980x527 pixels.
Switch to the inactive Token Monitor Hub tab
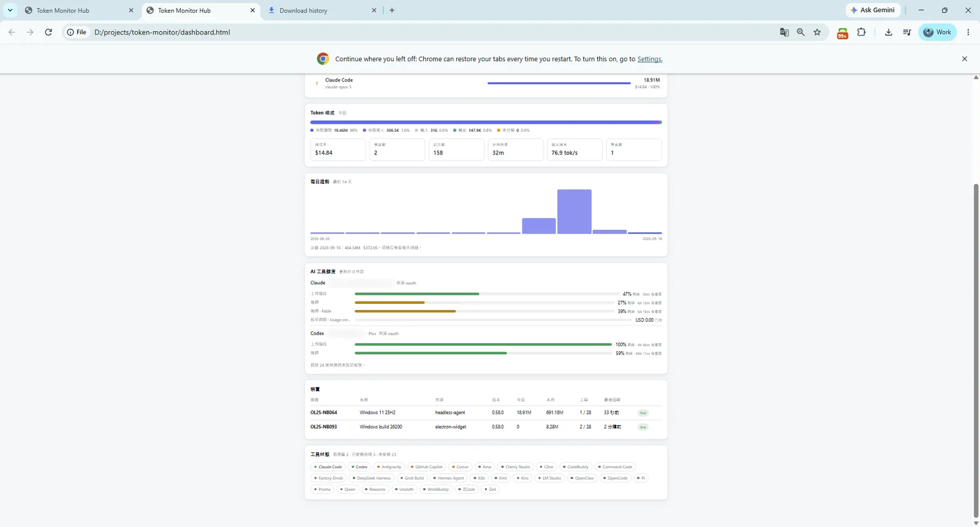[80, 10]
